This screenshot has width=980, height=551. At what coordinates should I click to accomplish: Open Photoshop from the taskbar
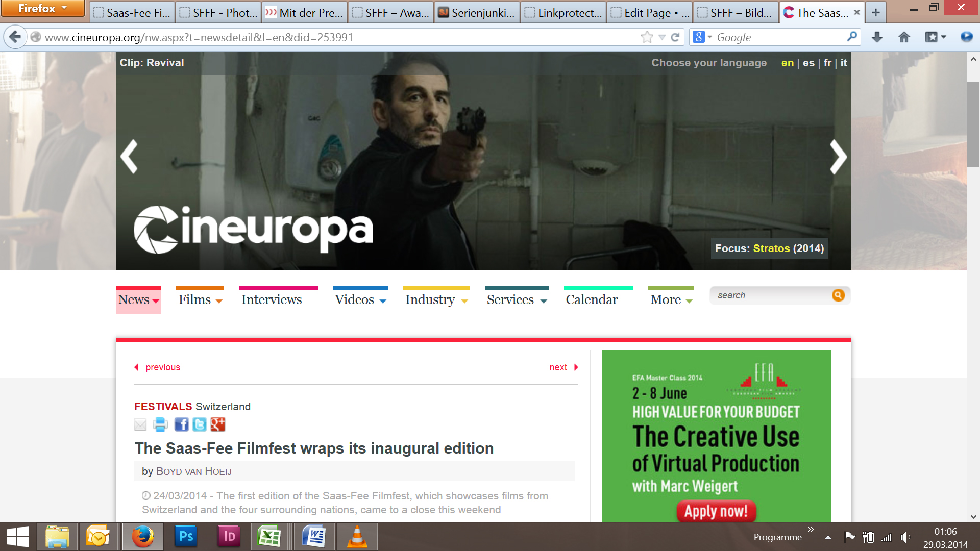(186, 537)
